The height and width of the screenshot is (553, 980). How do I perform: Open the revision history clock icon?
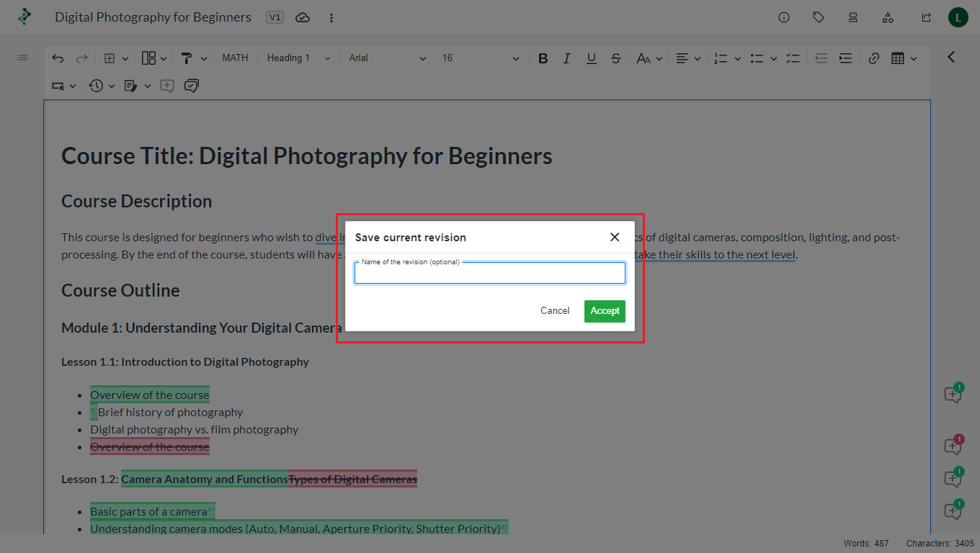pos(97,86)
